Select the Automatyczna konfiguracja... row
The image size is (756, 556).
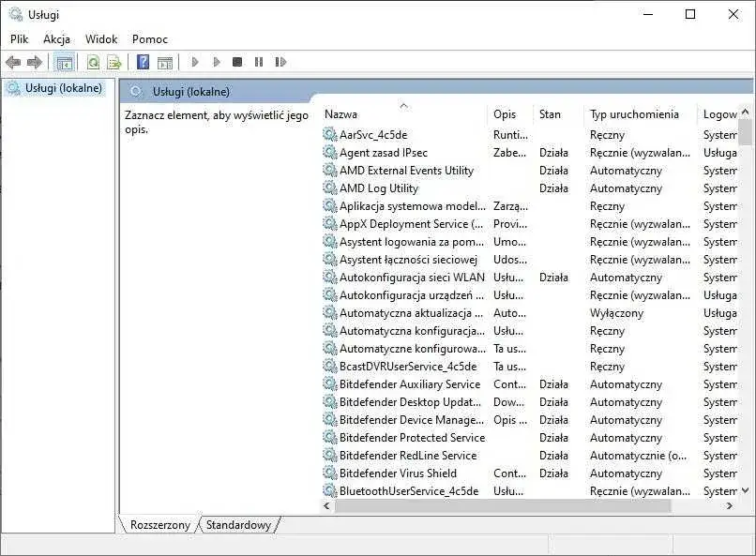529,331
